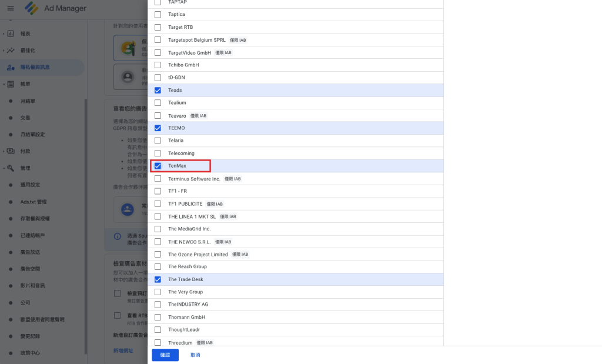Check the Terminus Software Inc. checkbox
602x364 pixels.
click(158, 179)
